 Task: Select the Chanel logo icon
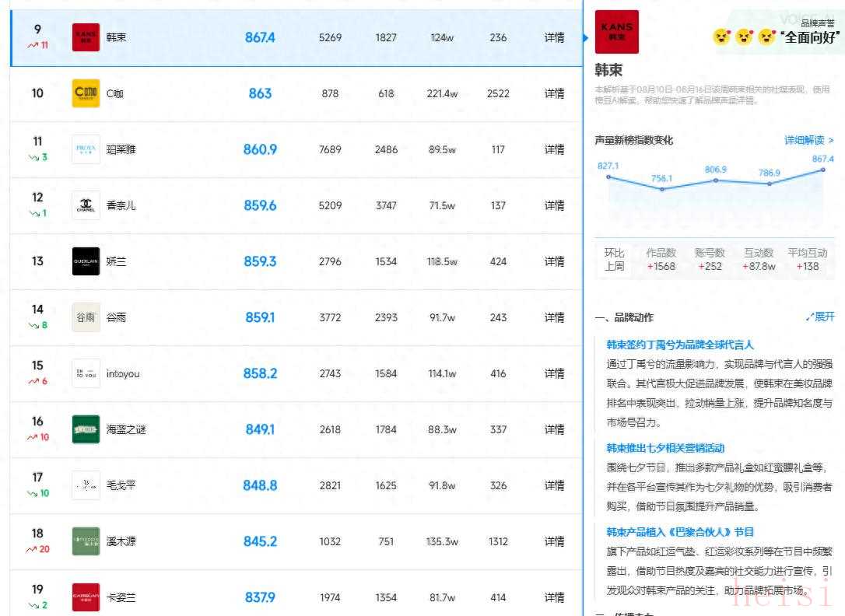tap(86, 205)
